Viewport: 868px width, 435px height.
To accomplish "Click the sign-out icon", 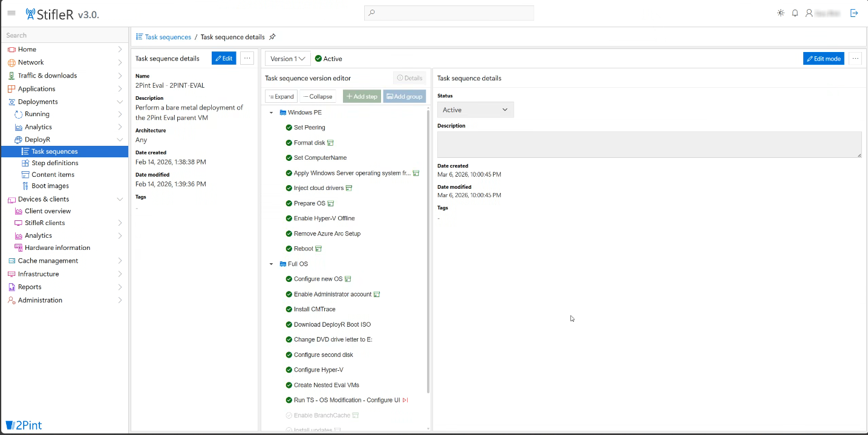I will [x=854, y=13].
